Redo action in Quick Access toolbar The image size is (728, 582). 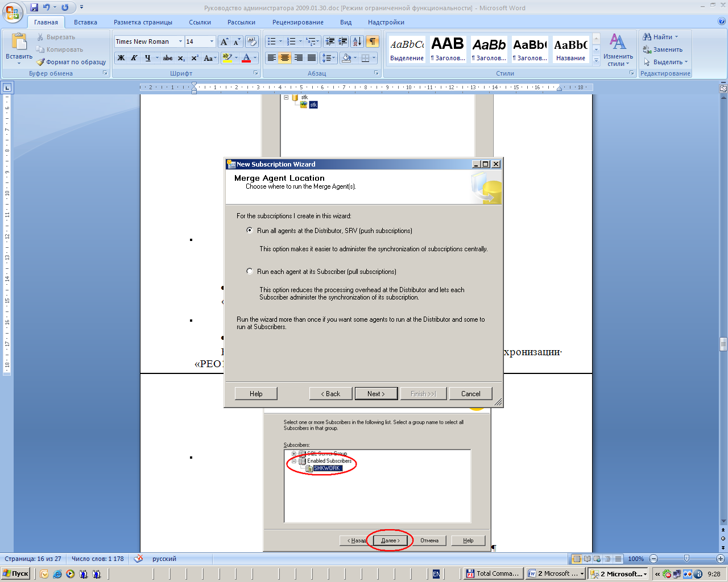(x=65, y=7)
